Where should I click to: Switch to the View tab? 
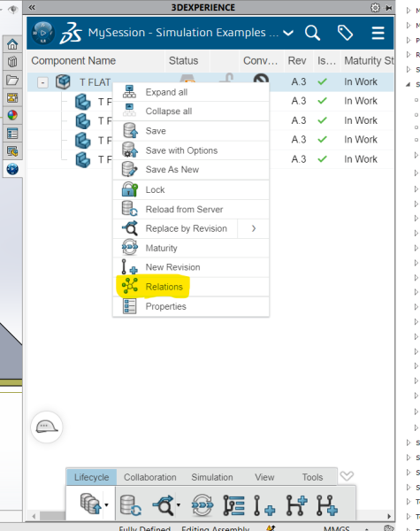coord(264,477)
